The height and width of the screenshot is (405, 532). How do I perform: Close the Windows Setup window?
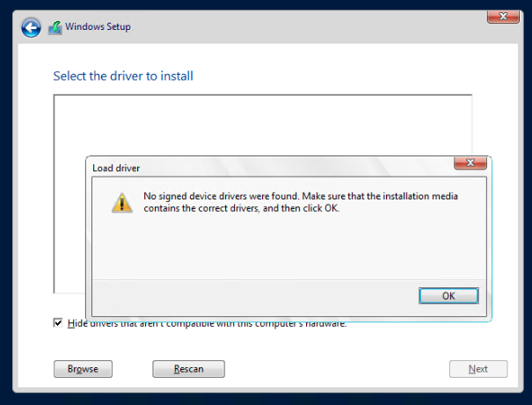click(501, 16)
